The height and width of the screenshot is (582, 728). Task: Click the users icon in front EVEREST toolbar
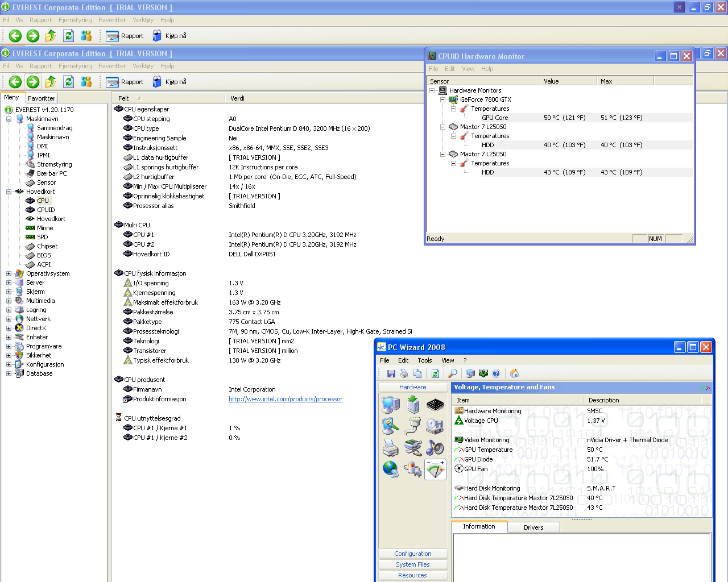click(86, 82)
